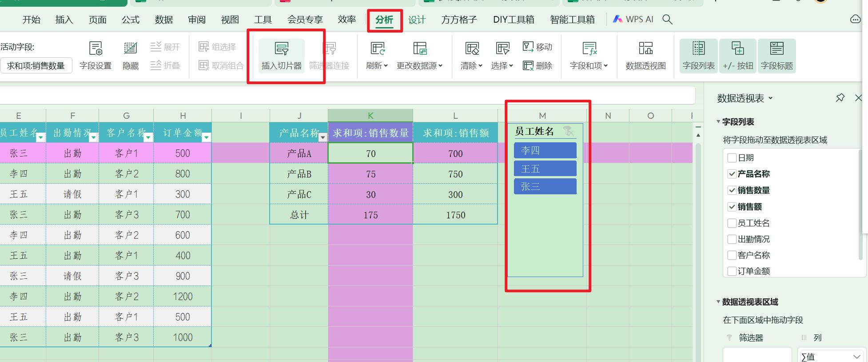Toggle the +/- 按钮 display

pyautogui.click(x=738, y=56)
